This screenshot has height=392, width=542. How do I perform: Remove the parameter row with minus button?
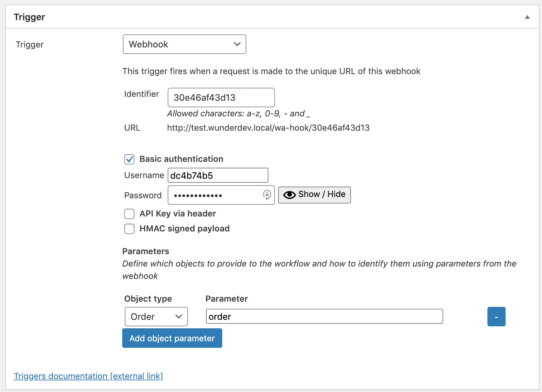pos(496,317)
